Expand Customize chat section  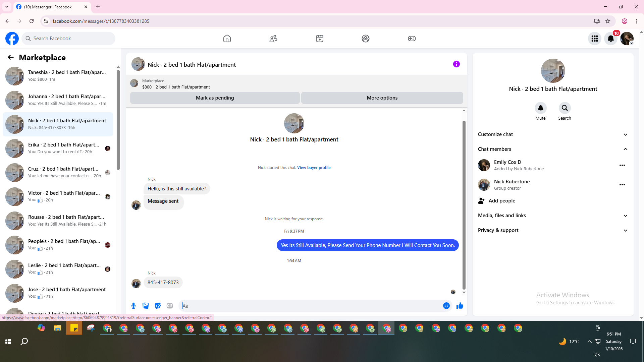[x=625, y=134]
